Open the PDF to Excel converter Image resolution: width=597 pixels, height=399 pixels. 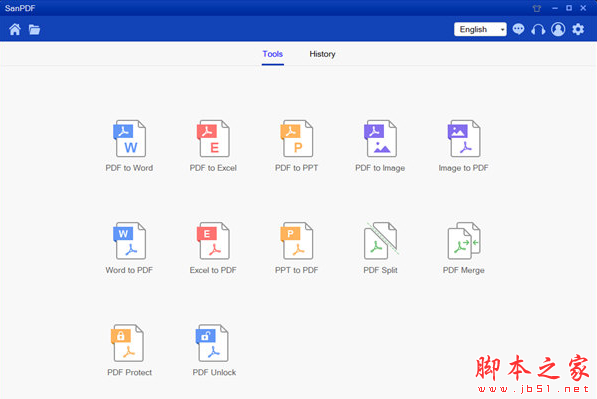[213, 145]
